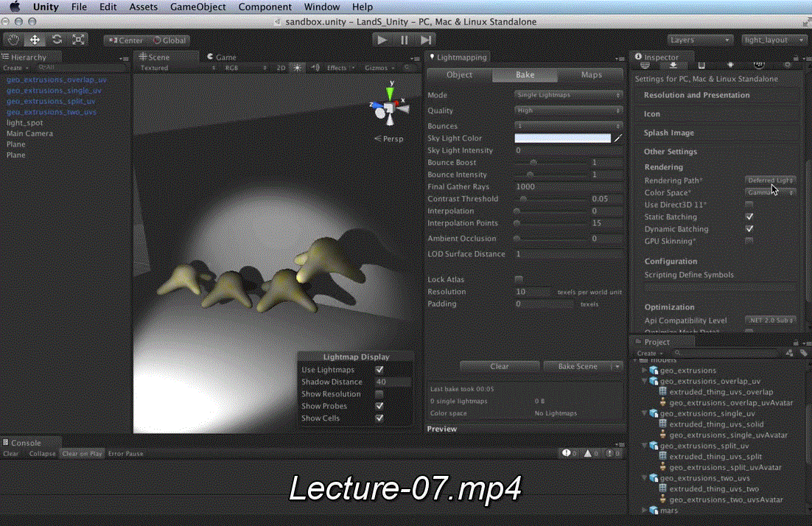This screenshot has height=526, width=812.
Task: Open the Lightmapping Object tab
Action: 459,74
